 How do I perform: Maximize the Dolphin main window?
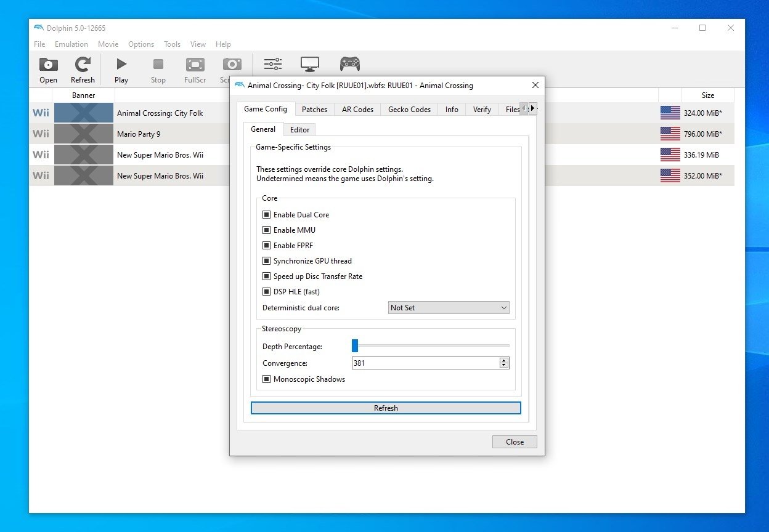pyautogui.click(x=702, y=28)
